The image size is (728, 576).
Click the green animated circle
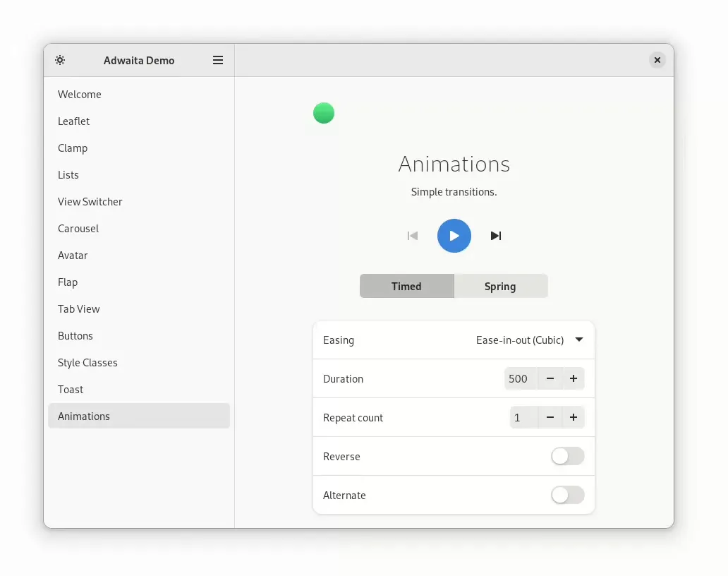pyautogui.click(x=324, y=113)
